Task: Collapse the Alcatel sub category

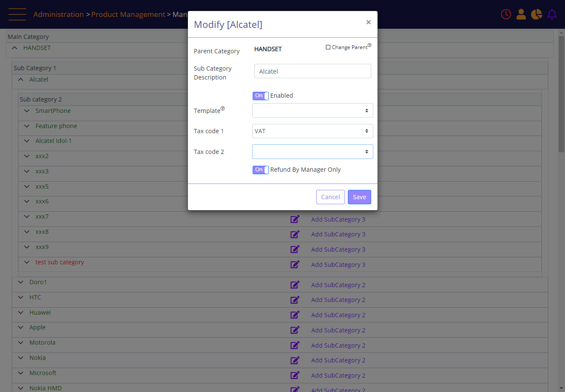Action: click(21, 79)
